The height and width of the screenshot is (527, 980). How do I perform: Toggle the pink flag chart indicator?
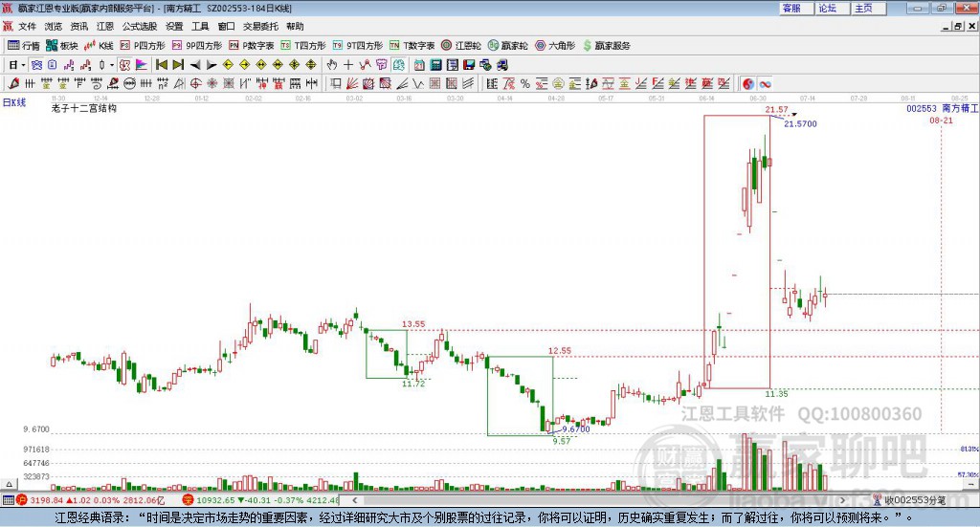[x=142, y=65]
